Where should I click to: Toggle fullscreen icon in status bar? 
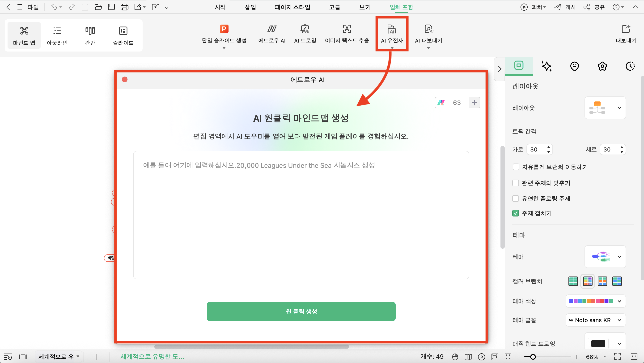[x=618, y=356]
